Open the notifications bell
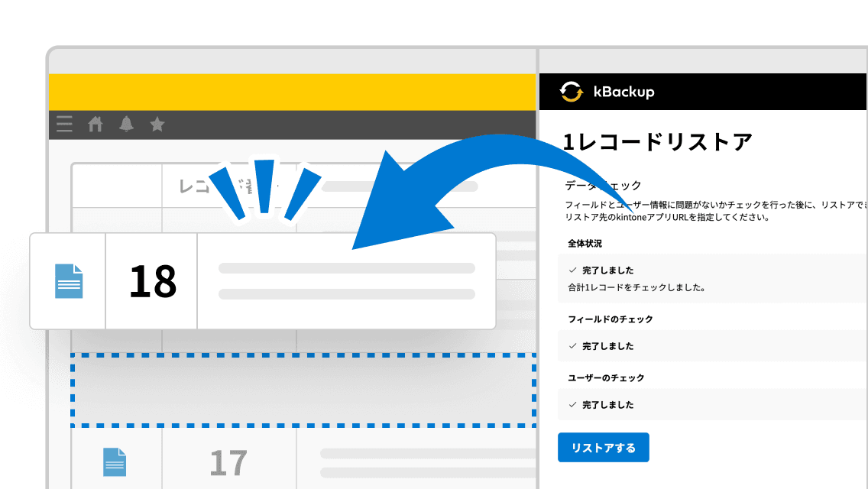Viewport: 868px width, 489px height. [126, 124]
